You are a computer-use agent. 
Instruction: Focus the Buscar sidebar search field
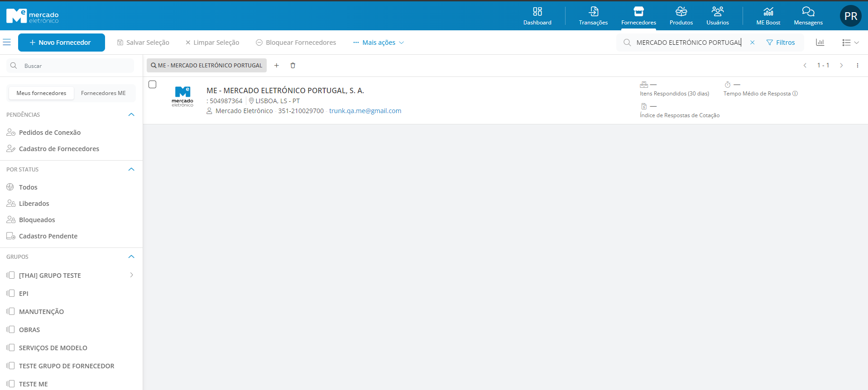tap(71, 66)
